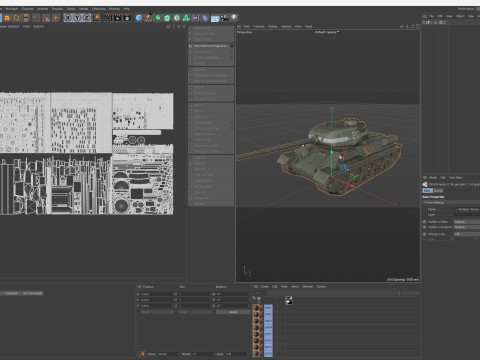This screenshot has height=360, width=480.
Task: Select the first material thumbnail in the list
Action: [x=256, y=307]
